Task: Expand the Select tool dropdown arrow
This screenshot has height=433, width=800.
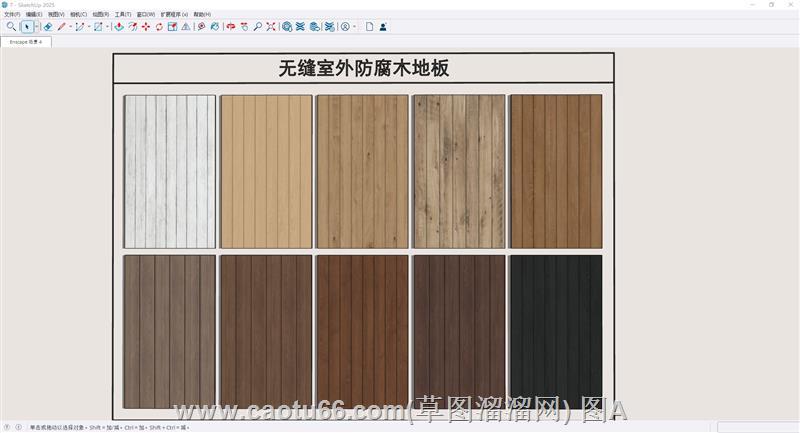Action: [x=37, y=27]
